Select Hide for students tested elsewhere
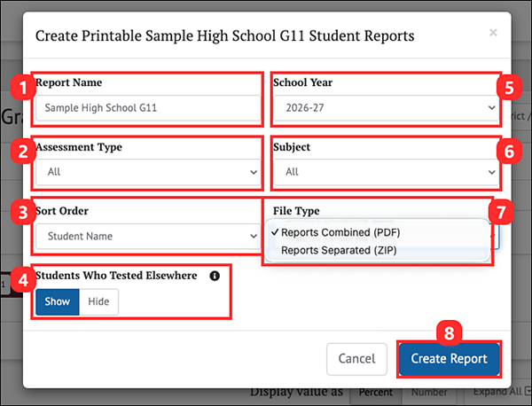This screenshot has width=532, height=406. [x=98, y=301]
